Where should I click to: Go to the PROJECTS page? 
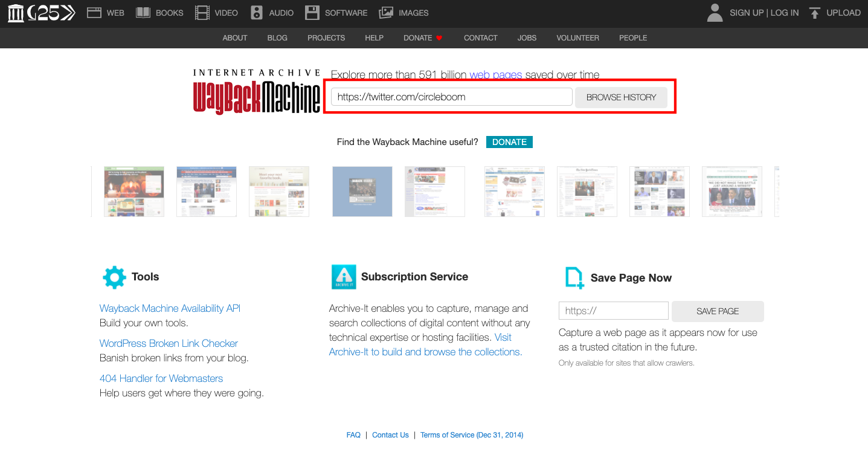pos(326,37)
